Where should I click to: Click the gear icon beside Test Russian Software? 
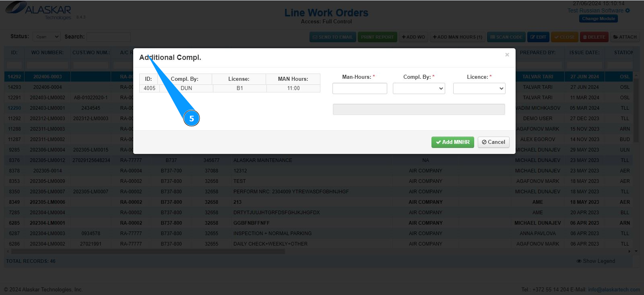pos(627,10)
